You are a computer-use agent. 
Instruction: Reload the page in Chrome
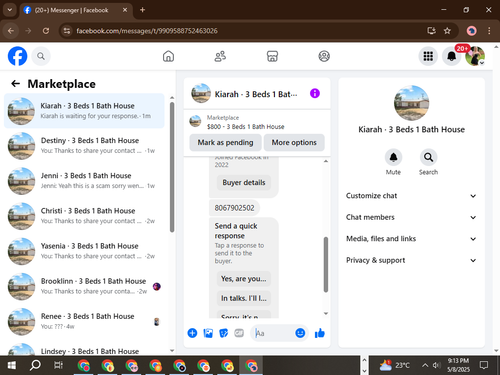click(46, 31)
